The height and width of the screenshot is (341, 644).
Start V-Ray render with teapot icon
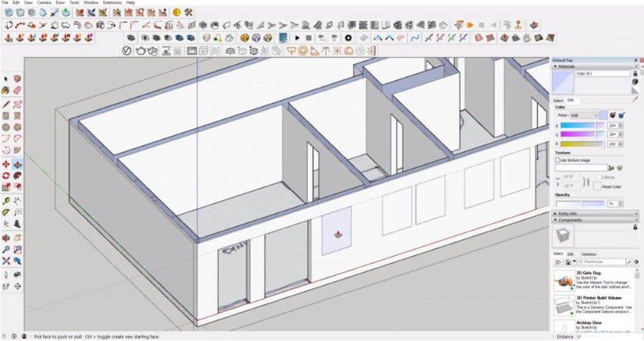(x=141, y=51)
